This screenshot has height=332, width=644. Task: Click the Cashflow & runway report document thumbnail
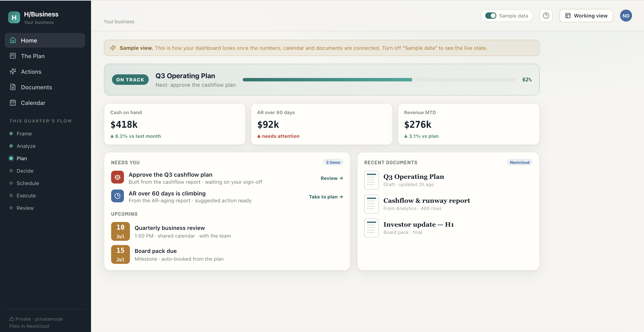pos(372,204)
